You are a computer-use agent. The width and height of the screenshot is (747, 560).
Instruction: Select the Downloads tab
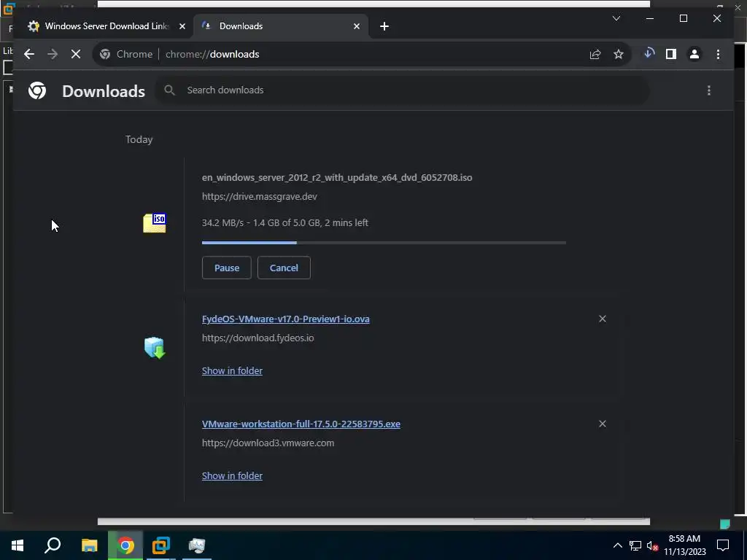point(281,26)
